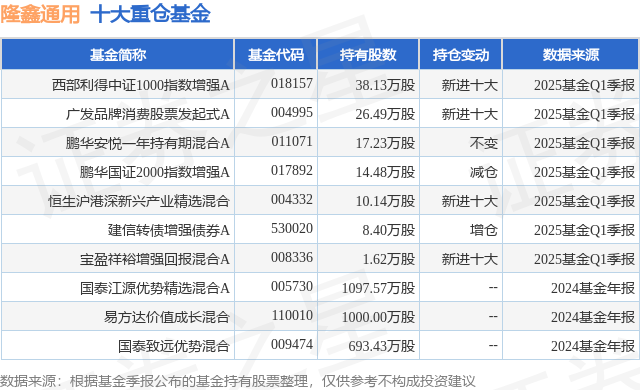Click fund code 009474

point(292,344)
